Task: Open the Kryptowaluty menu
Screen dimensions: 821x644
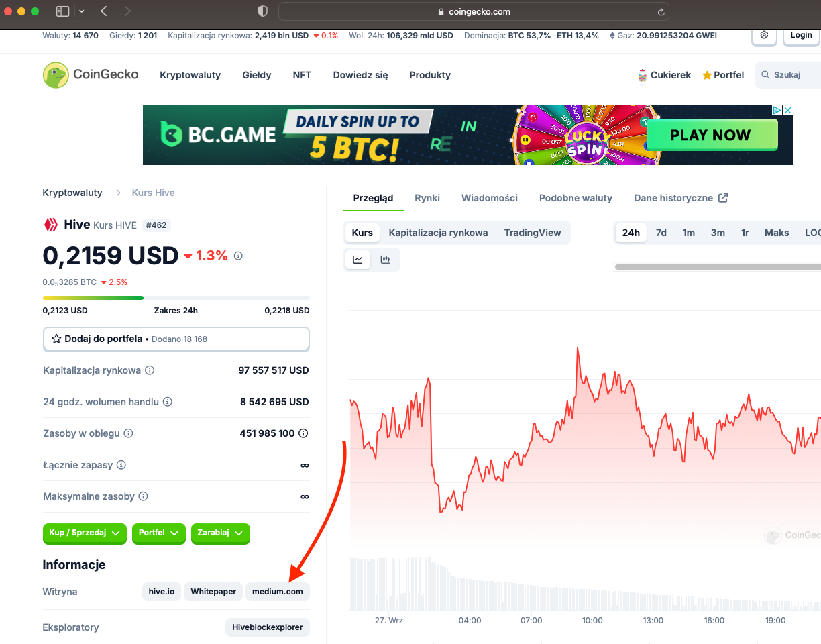Action: [x=190, y=75]
